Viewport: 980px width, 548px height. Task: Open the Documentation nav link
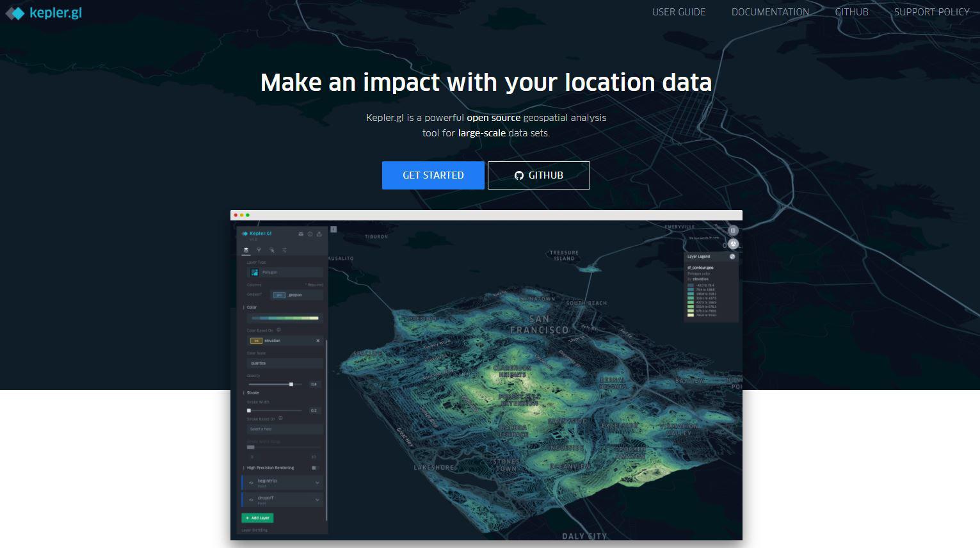[770, 12]
